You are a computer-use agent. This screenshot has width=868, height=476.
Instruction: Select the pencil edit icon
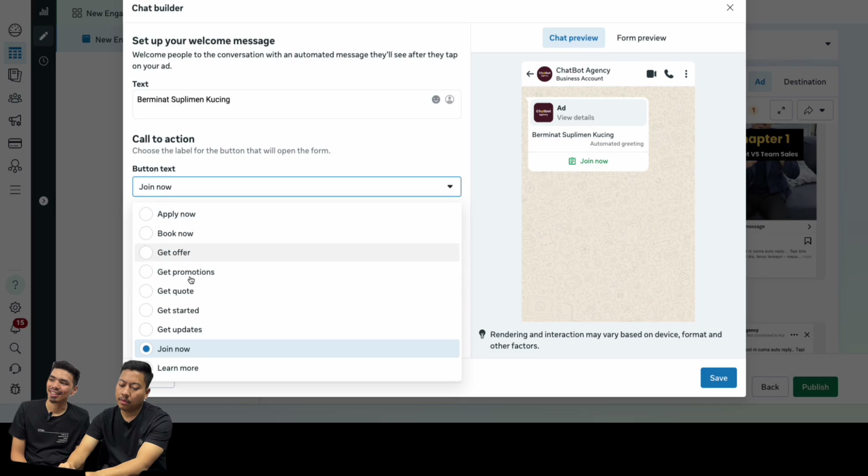[43, 36]
